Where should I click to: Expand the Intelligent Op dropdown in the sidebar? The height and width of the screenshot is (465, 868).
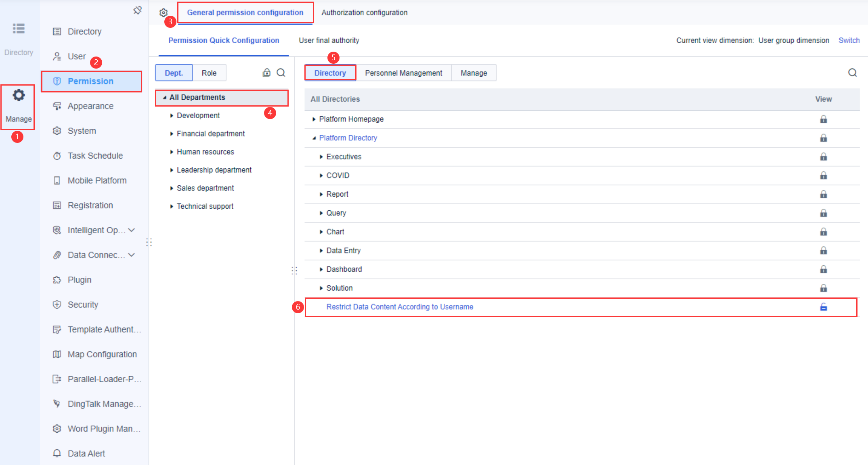[x=132, y=230]
